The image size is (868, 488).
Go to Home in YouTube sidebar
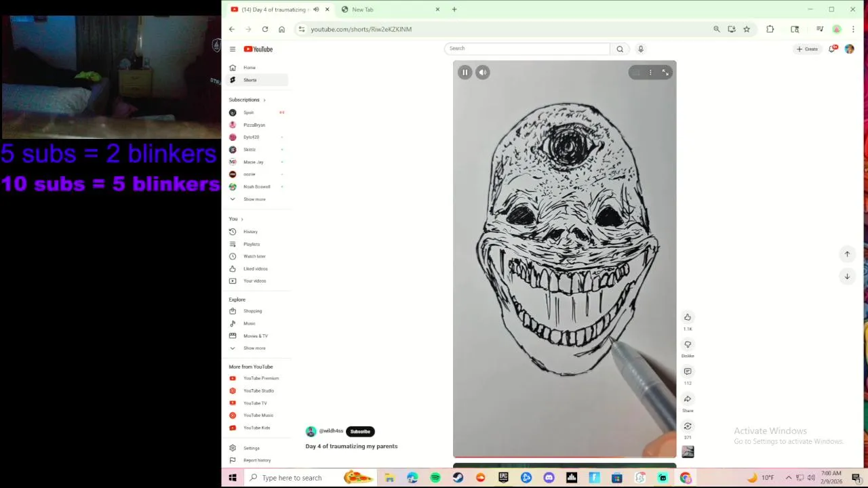pos(258,68)
